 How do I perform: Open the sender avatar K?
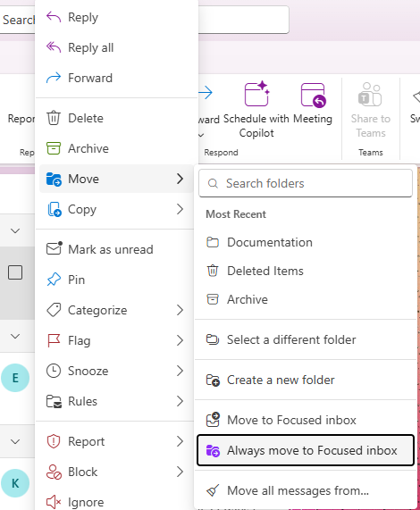tap(15, 483)
